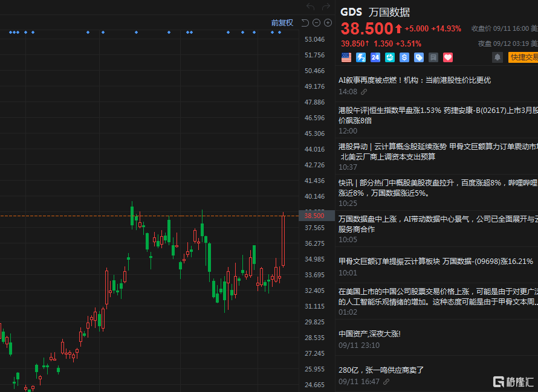Image resolution: width=538 pixels, height=392 pixels.
Task: Reset chart view with the rotate icon
Action: (305, 23)
